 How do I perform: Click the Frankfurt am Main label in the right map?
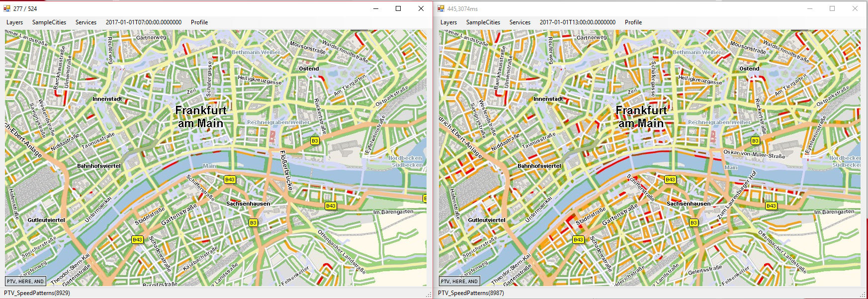[x=641, y=117]
